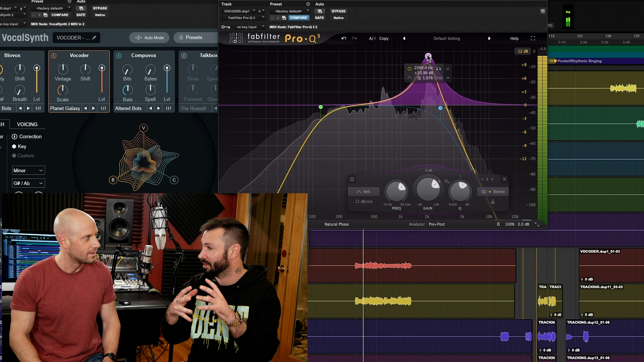Select previous EQ band arrow
The image size is (644, 362).
(x=482, y=179)
